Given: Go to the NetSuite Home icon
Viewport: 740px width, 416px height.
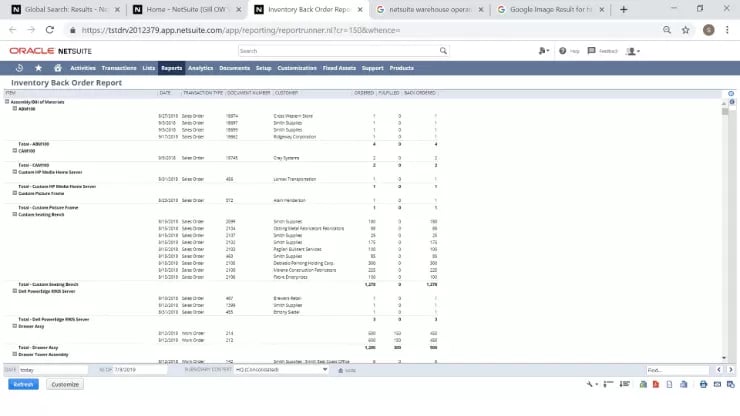Looking at the screenshot, I should [58, 68].
